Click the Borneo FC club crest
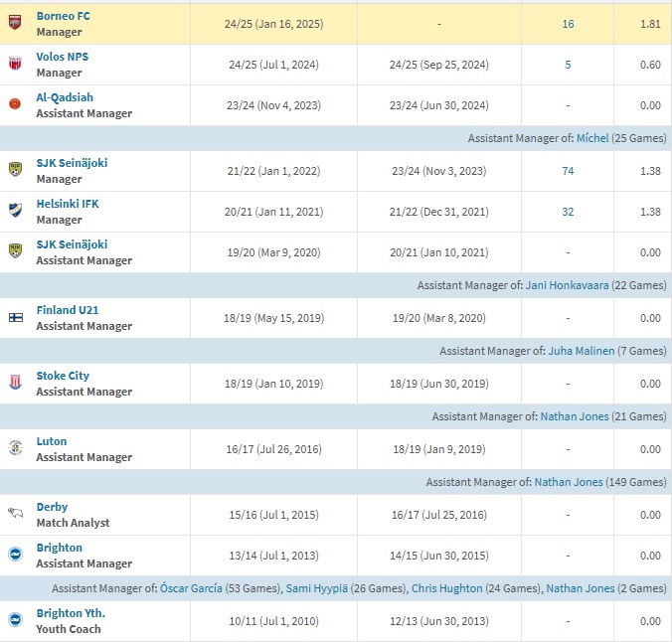 pos(15,24)
